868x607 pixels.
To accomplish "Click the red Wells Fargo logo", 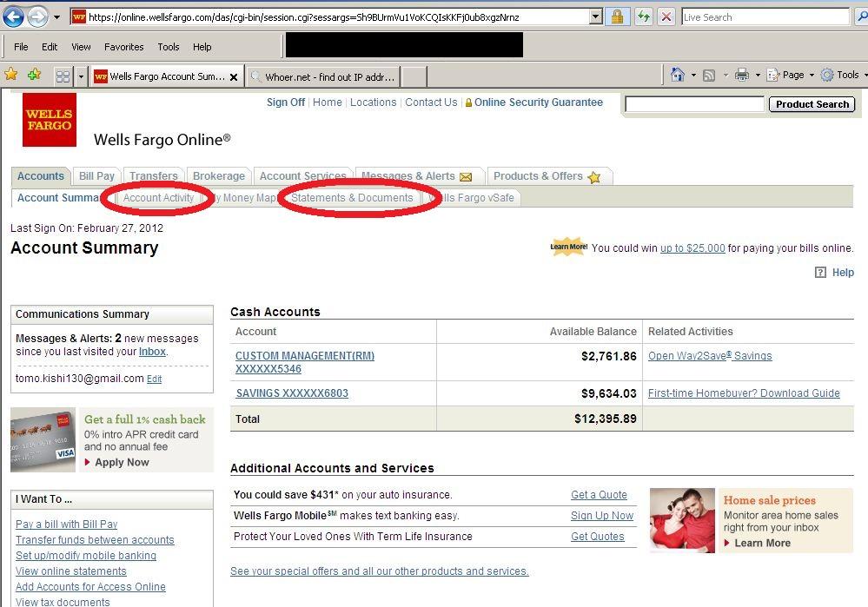I will [x=50, y=120].
